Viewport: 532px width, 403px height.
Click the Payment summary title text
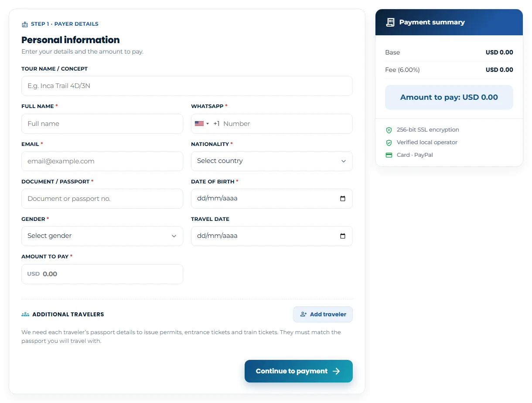coord(432,22)
